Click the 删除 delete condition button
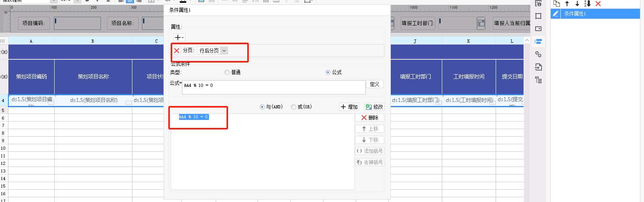 click(x=370, y=118)
